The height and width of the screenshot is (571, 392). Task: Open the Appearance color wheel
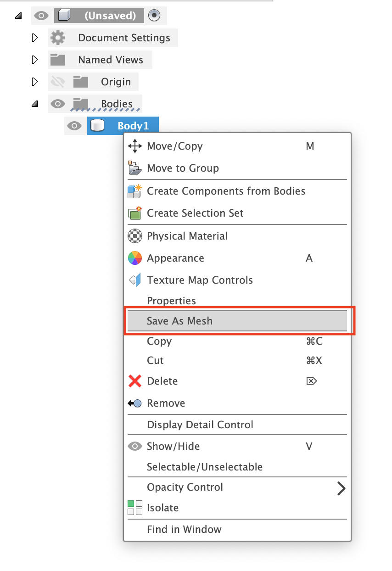click(135, 258)
